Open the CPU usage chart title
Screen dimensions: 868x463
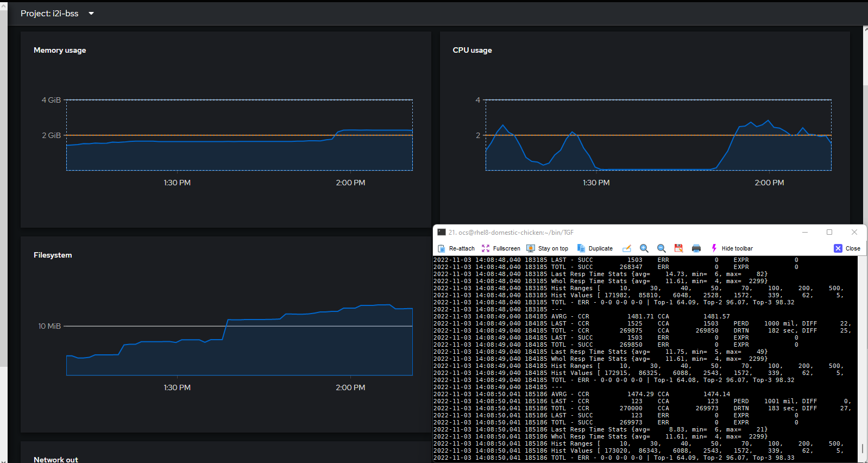tap(472, 50)
